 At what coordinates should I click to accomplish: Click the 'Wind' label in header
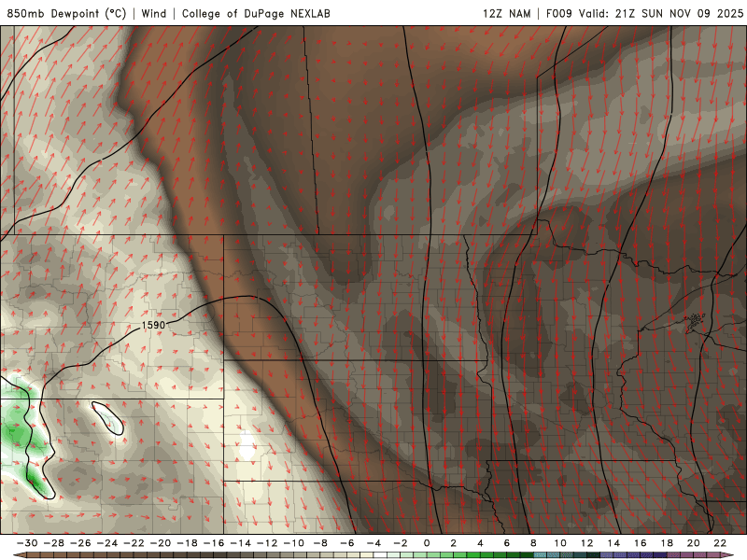pos(154,13)
